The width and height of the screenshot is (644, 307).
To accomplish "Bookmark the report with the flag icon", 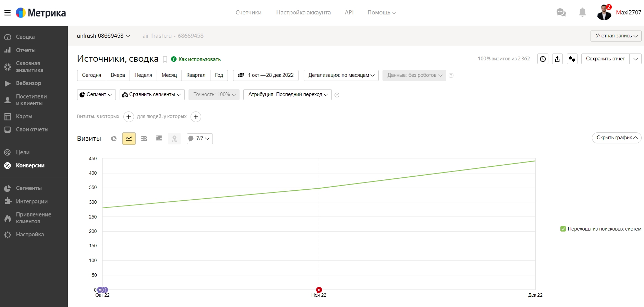I will pyautogui.click(x=165, y=59).
